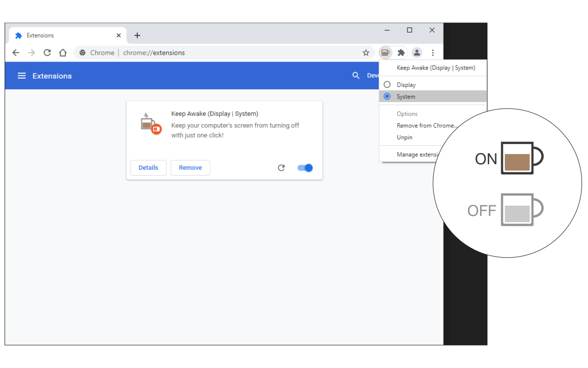Screen dimensions: 588x368
Task: Choose Unpin in the context menu
Action: click(x=405, y=138)
